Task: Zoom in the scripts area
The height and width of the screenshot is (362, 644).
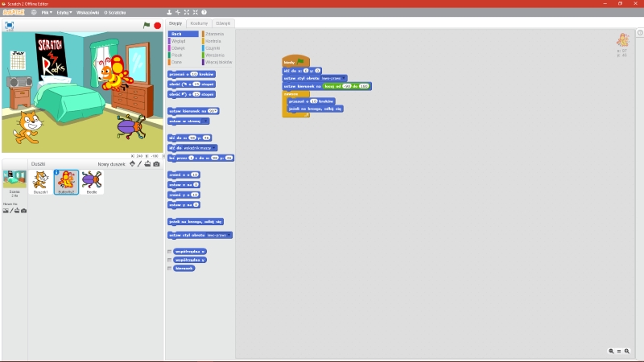Action: click(x=627, y=351)
